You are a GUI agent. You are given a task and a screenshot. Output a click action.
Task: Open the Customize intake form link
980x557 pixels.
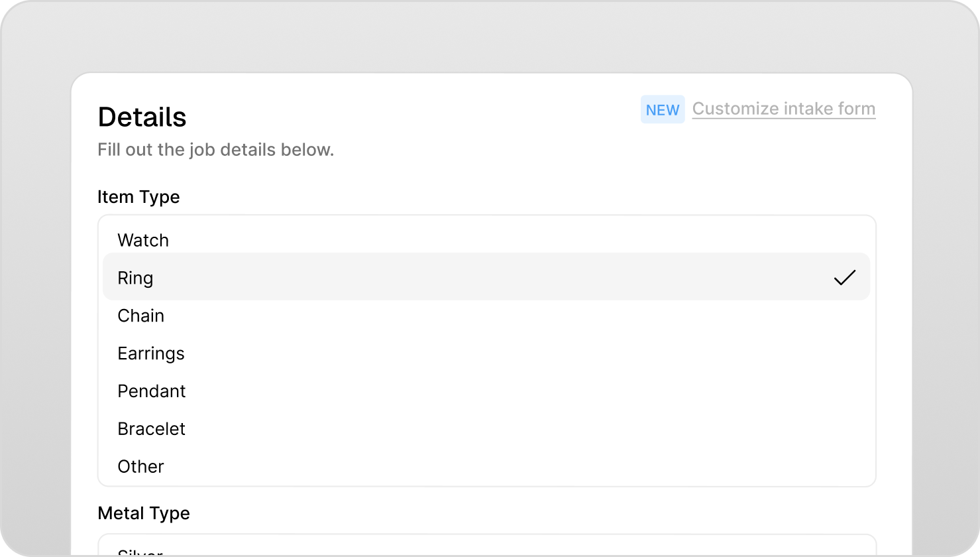[x=783, y=109]
